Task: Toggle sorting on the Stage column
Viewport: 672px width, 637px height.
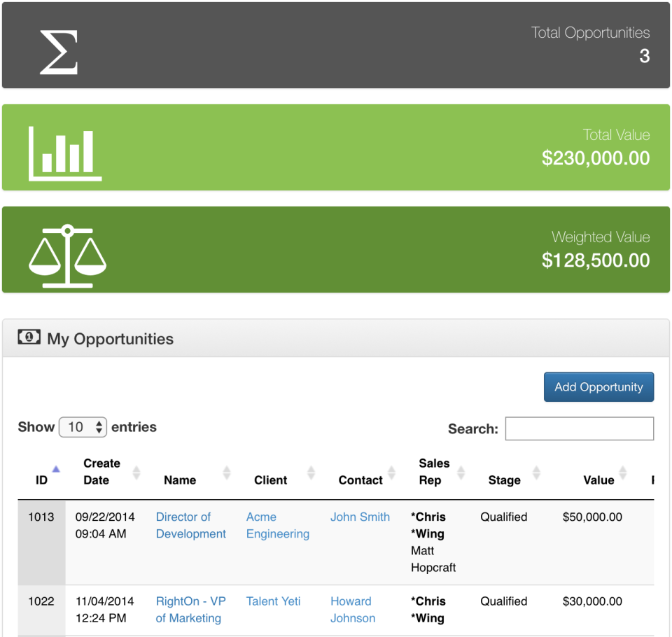Action: pos(535,472)
